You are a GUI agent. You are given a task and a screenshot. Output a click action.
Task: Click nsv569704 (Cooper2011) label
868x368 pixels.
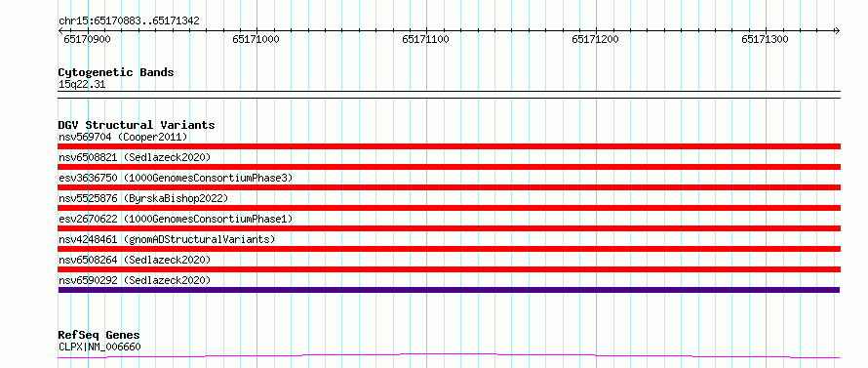[123, 137]
